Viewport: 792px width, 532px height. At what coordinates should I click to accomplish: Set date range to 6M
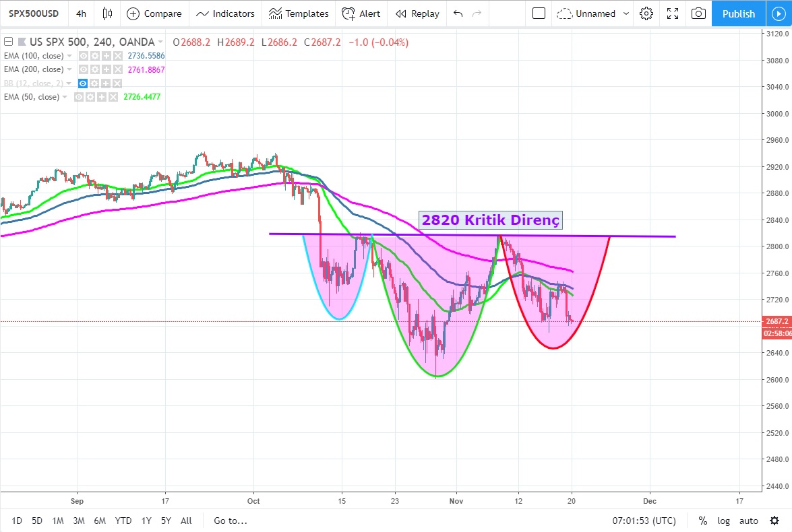click(100, 521)
